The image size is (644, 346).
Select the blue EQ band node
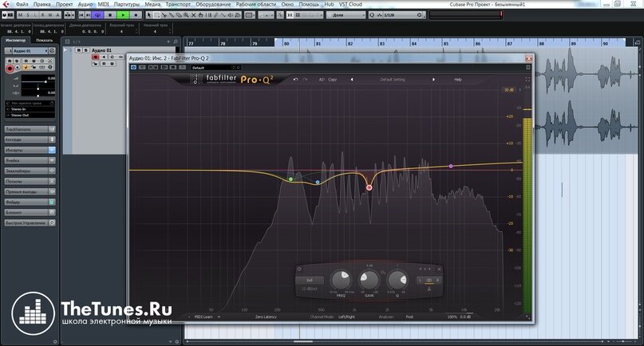click(x=318, y=182)
